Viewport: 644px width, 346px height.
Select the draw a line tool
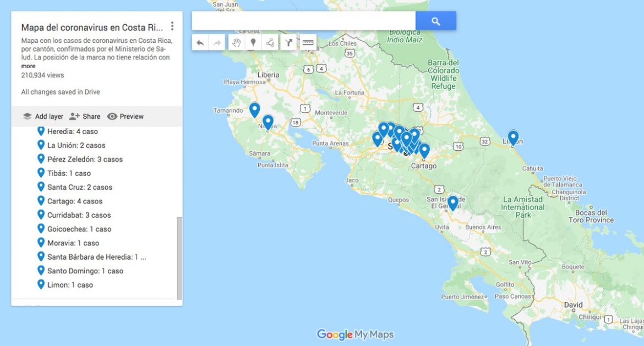coord(270,42)
